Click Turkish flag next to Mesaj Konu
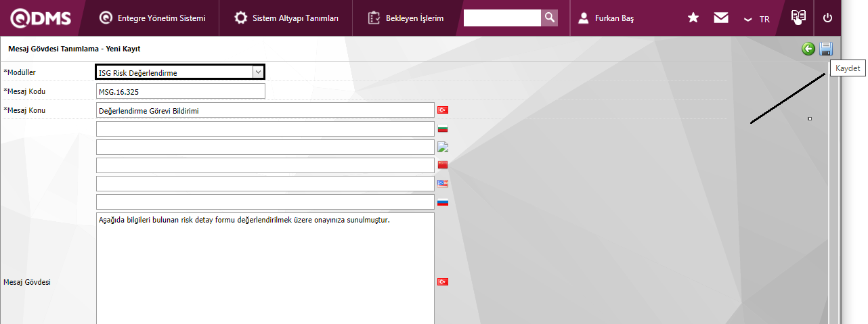This screenshot has height=324, width=868. pos(443,110)
